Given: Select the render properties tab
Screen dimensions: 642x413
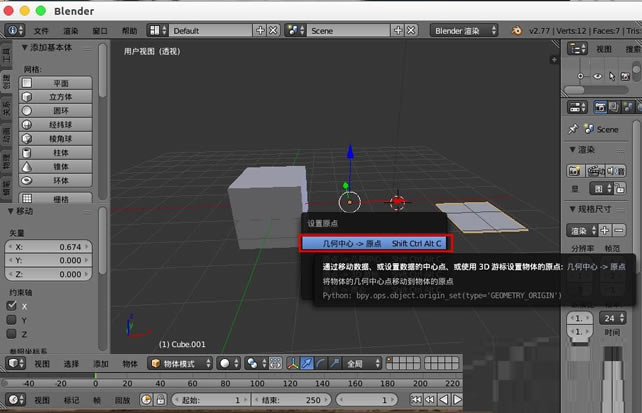Looking at the screenshot, I should click(600, 107).
